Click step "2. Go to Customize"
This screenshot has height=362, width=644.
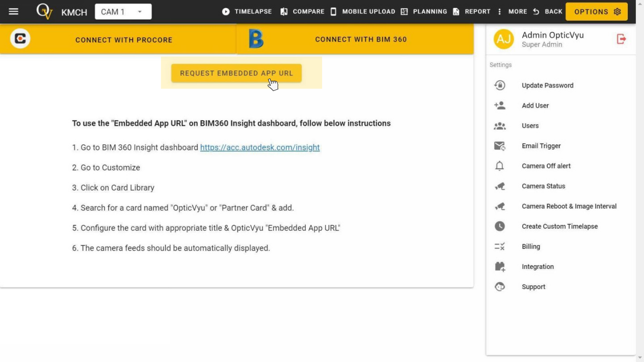click(106, 167)
